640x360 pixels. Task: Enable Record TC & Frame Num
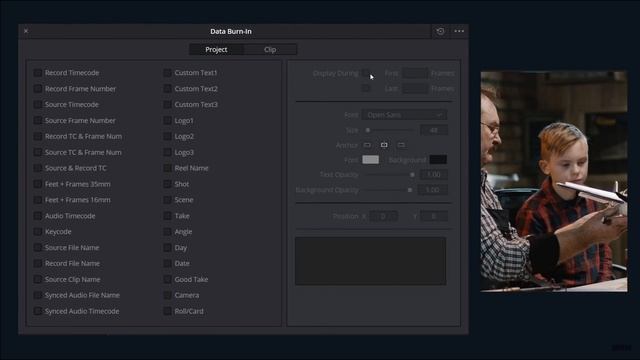coord(38,136)
